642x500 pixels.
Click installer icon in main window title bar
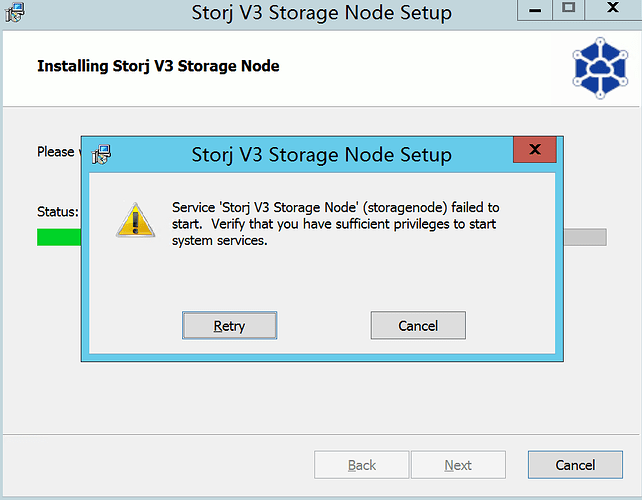15,13
